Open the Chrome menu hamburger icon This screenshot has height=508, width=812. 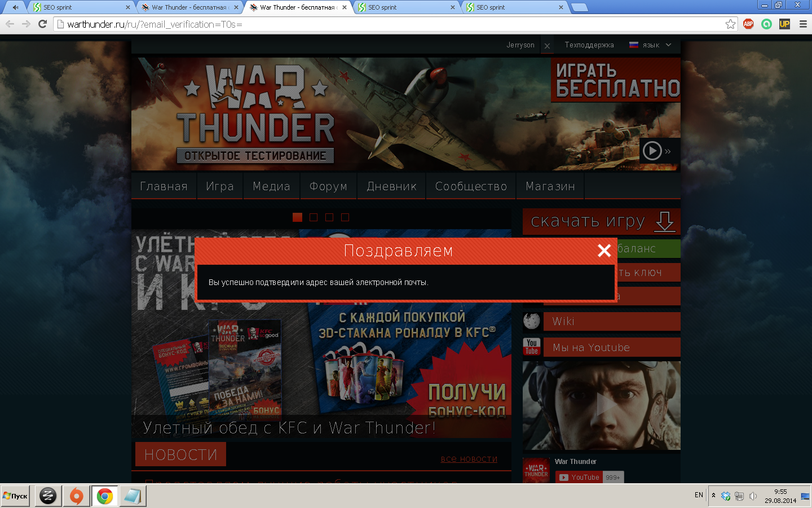tap(803, 24)
